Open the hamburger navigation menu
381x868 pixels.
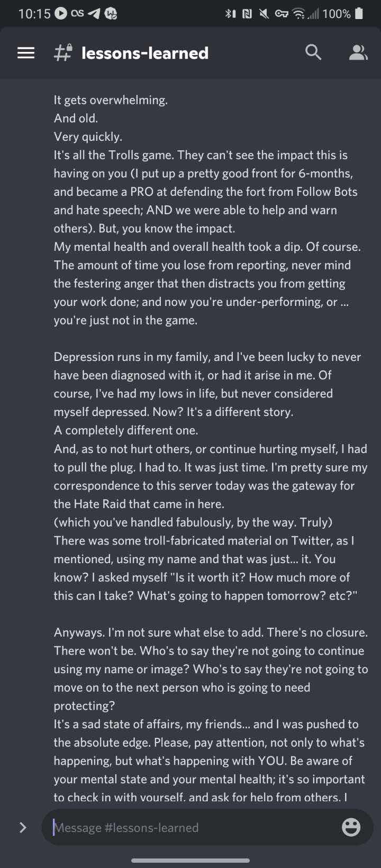(26, 53)
